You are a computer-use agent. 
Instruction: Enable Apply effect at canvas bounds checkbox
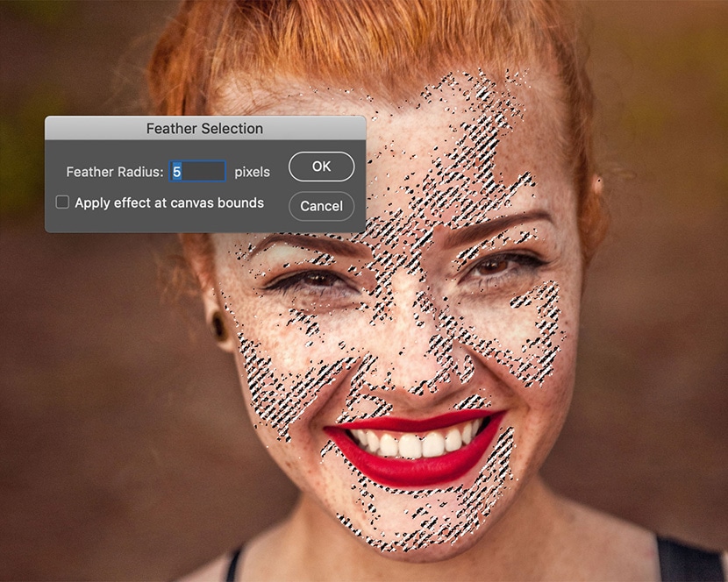[x=62, y=202]
